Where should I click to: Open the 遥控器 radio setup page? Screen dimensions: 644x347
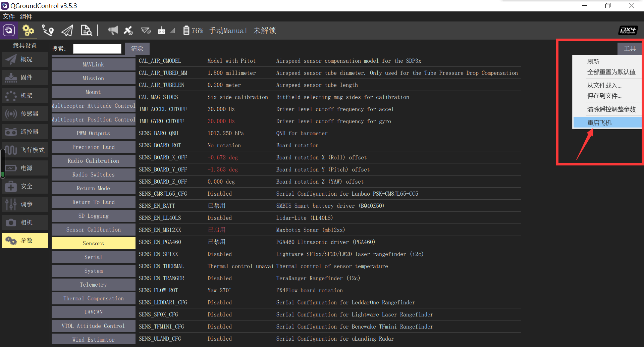[25, 132]
